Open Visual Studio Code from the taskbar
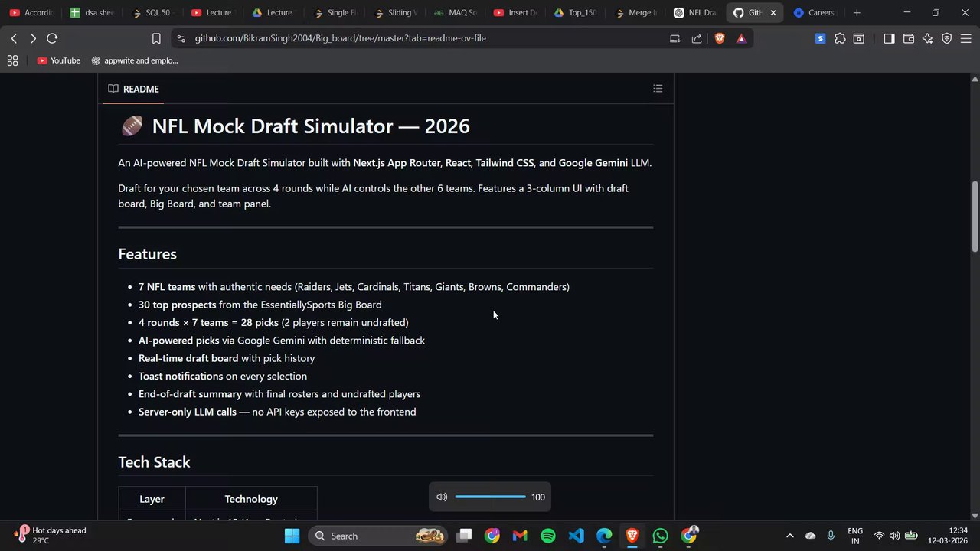The width and height of the screenshot is (980, 551). [577, 536]
